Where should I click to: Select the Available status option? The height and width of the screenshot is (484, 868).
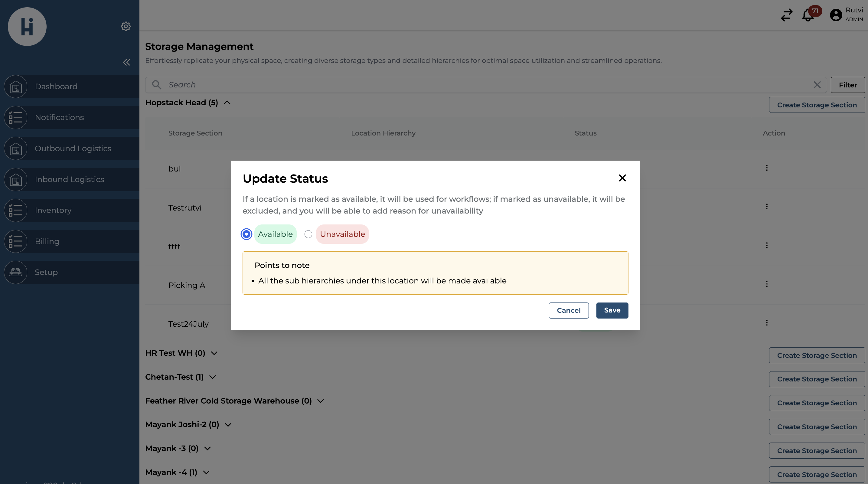click(x=246, y=234)
